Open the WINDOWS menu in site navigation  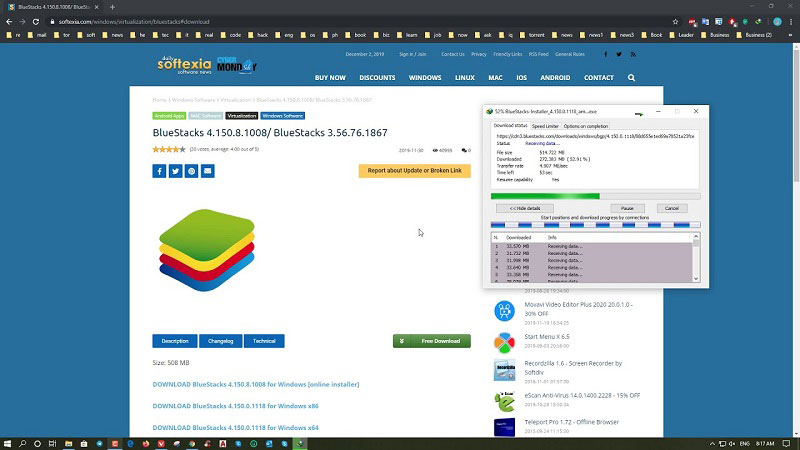[425, 78]
